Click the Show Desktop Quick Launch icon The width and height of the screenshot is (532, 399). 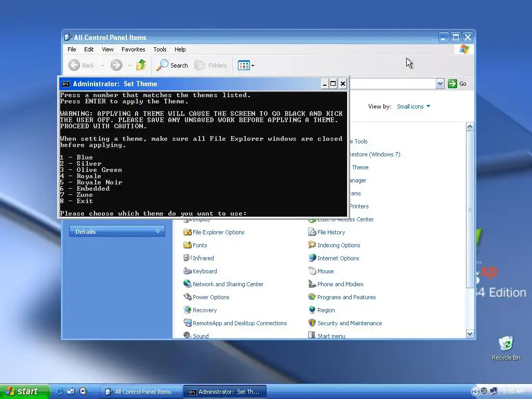[x=71, y=392]
